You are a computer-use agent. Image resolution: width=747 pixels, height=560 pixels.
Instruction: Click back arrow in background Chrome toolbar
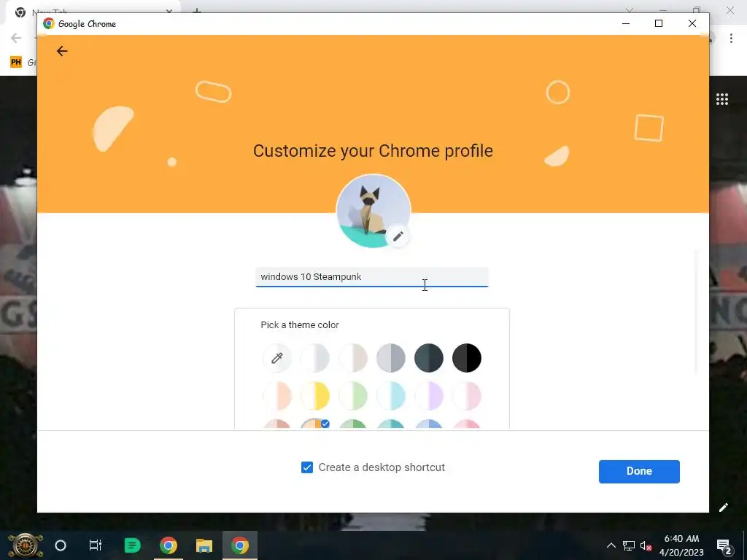(16, 38)
